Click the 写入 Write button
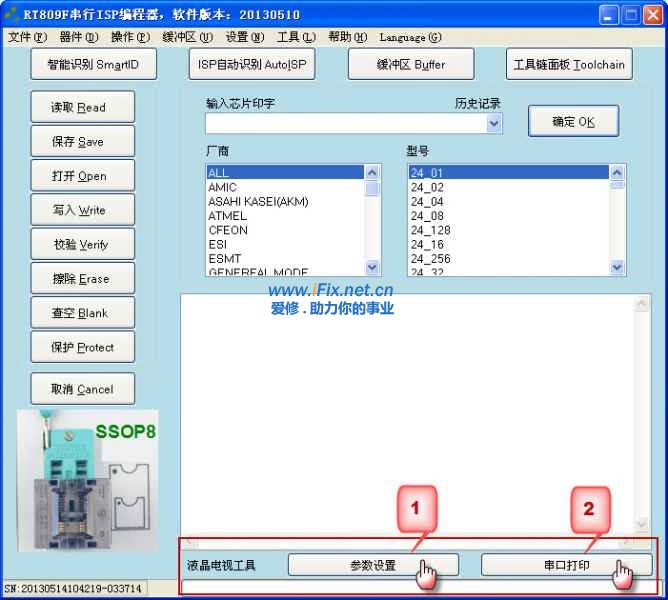Viewport: 668px width, 600px height. tap(83, 210)
